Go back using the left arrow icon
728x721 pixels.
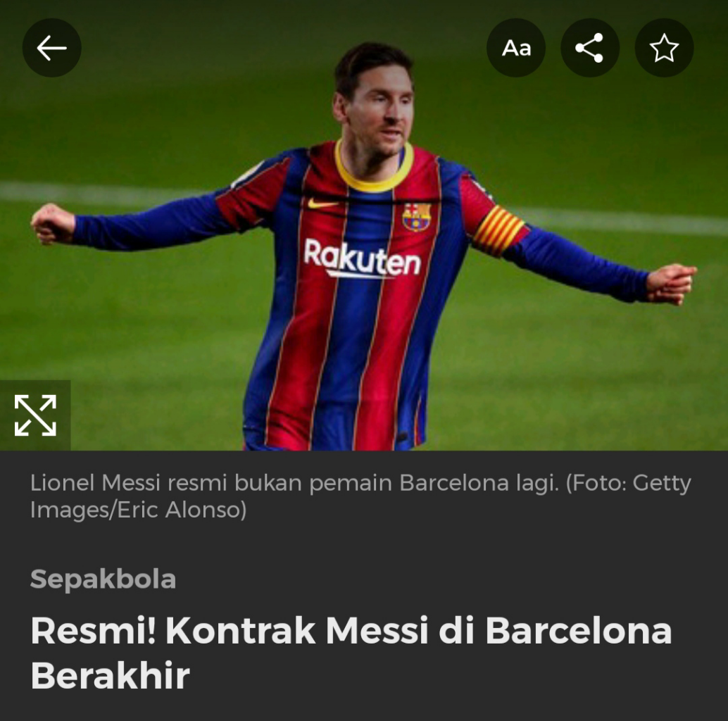pos(51,48)
